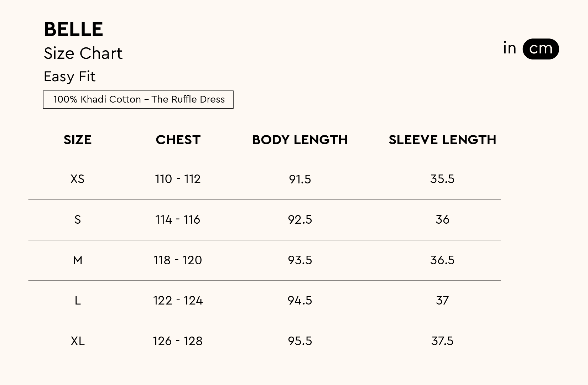
Task: Select the cm unit pill
Action: (541, 49)
